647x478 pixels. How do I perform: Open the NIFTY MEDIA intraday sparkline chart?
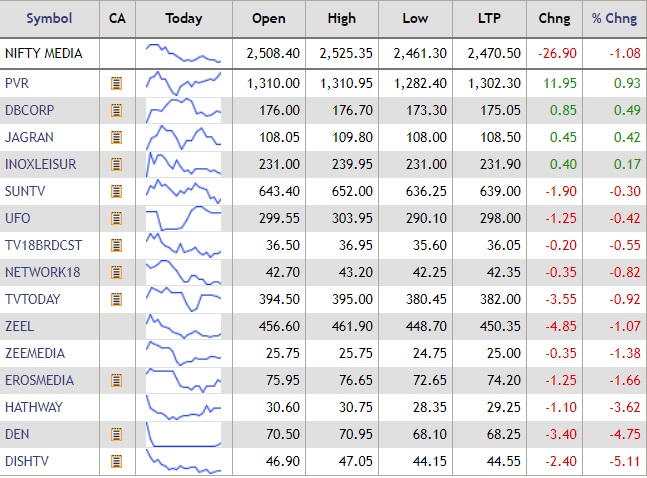(x=183, y=53)
